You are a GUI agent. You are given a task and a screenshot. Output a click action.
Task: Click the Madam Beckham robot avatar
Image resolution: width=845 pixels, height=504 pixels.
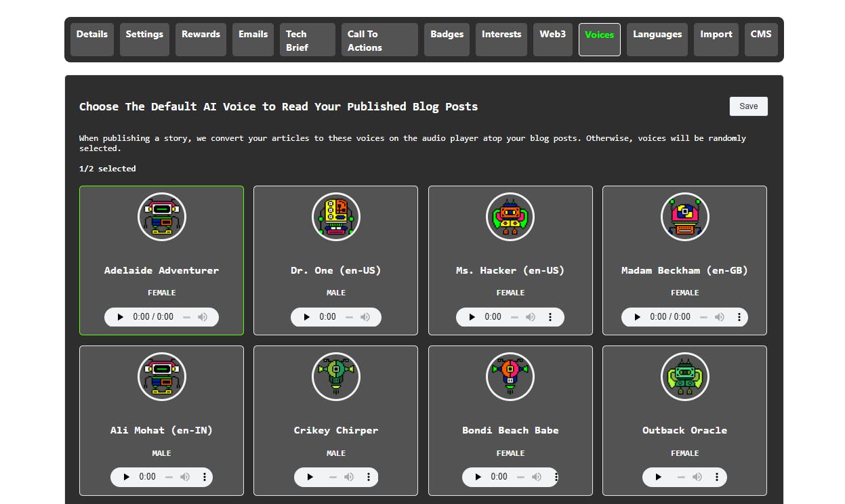pyautogui.click(x=684, y=217)
